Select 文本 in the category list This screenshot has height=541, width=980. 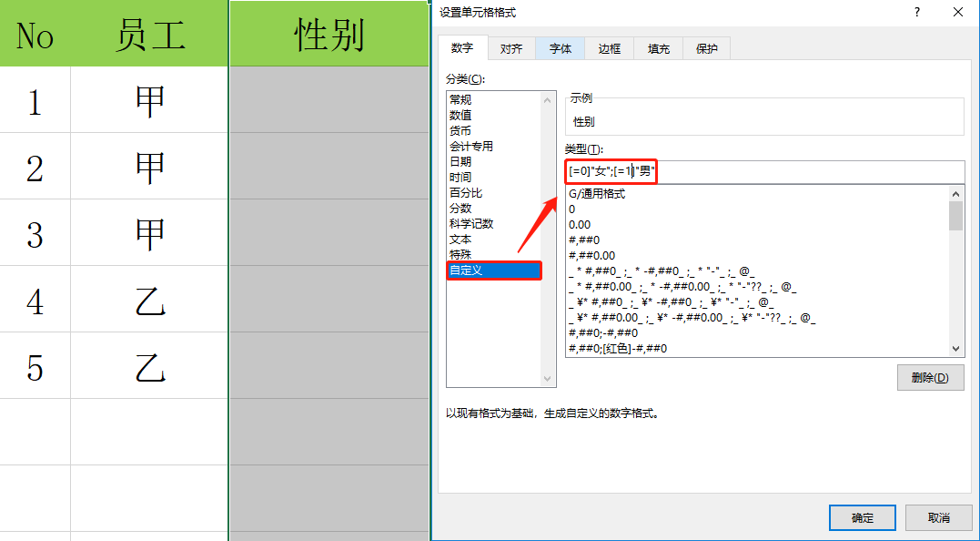tap(494, 239)
